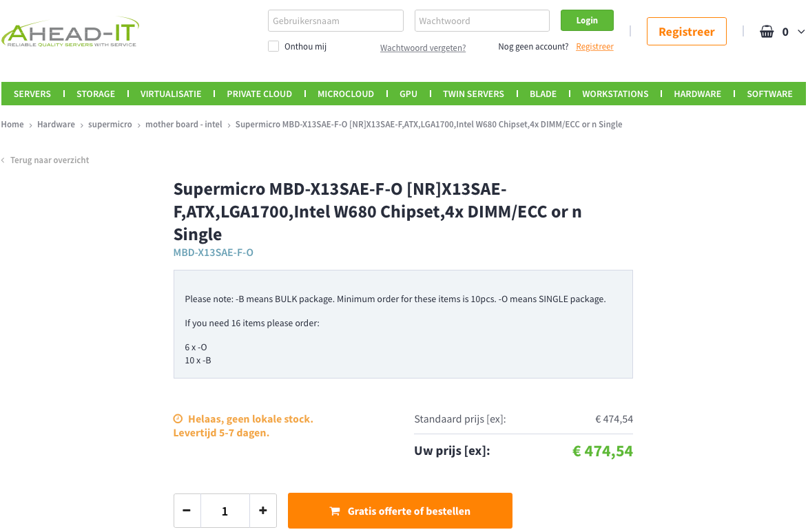808x532 pixels.
Task: Click the AHEAD-IT logo
Action: (x=70, y=32)
